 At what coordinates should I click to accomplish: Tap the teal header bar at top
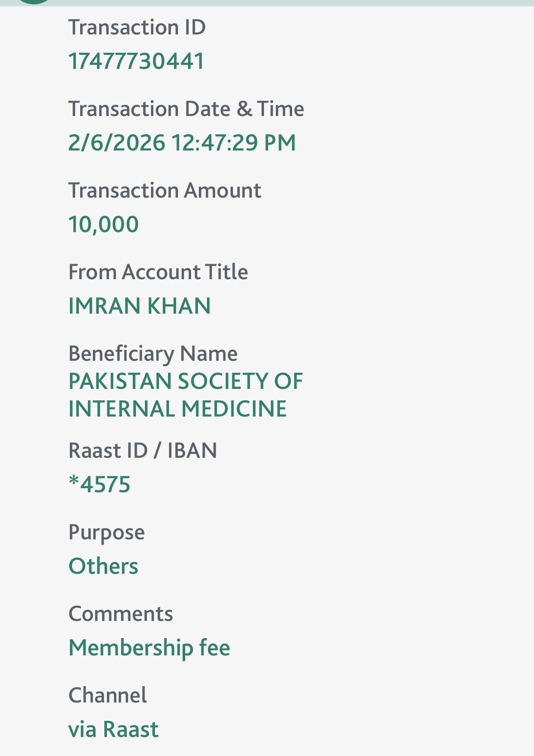[x=267, y=3]
